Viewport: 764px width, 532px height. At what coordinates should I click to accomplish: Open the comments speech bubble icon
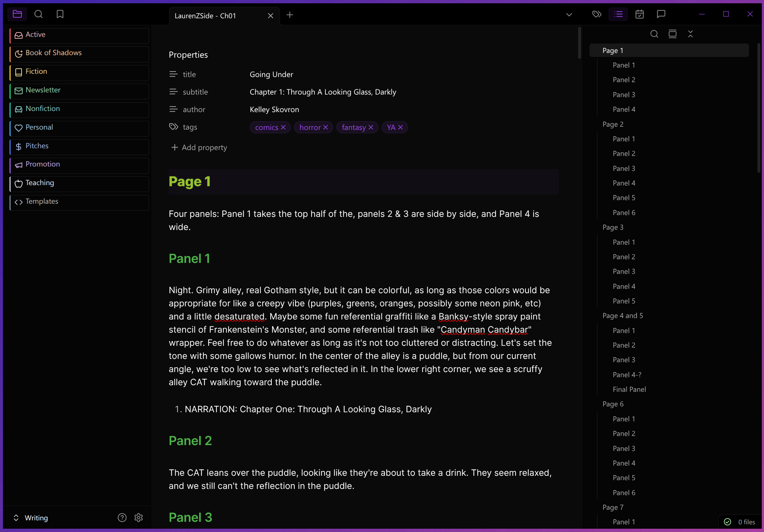pyautogui.click(x=661, y=14)
